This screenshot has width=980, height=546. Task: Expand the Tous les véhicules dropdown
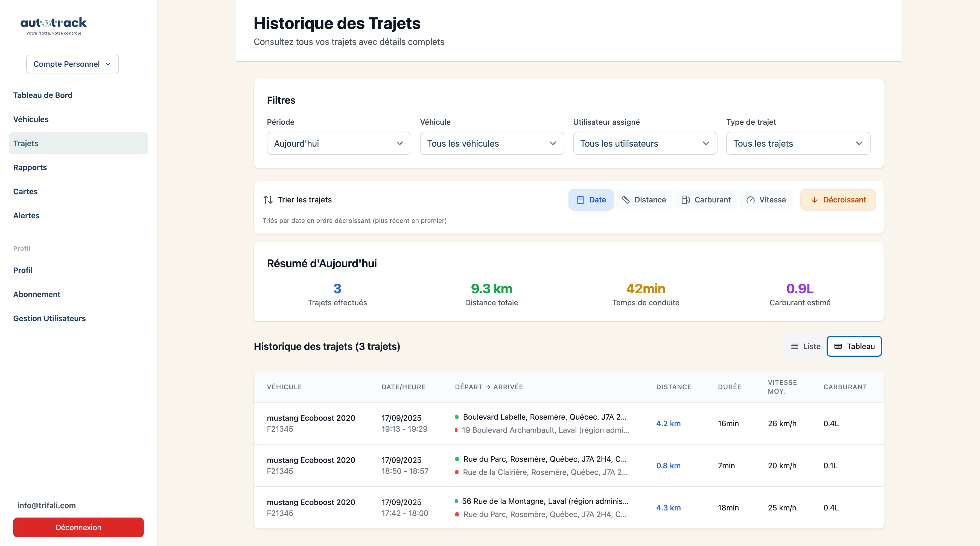pyautogui.click(x=492, y=143)
